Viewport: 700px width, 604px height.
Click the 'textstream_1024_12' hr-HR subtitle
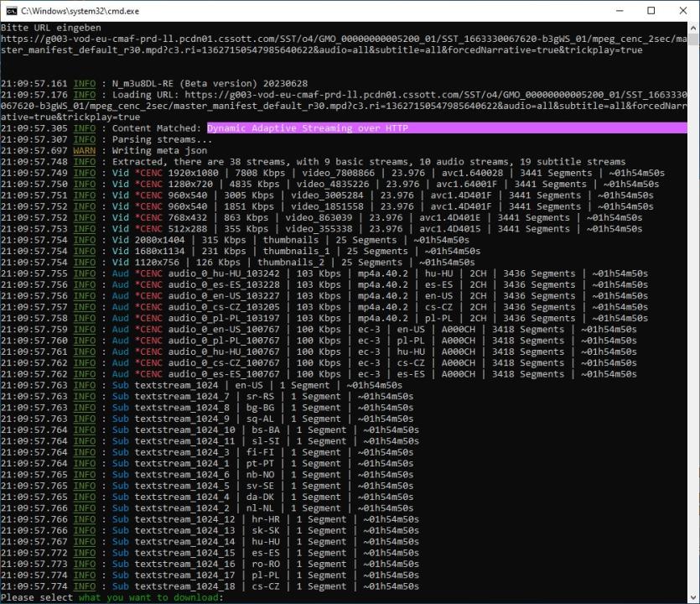pos(210,519)
